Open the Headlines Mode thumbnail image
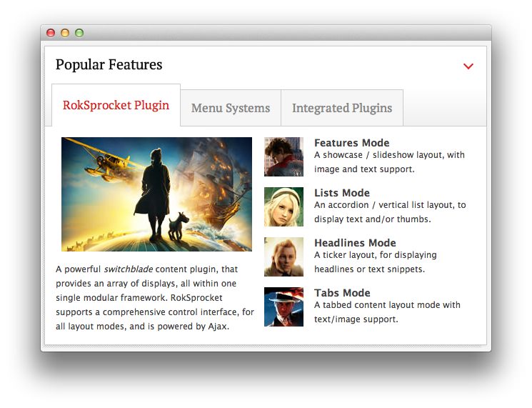This screenshot has height=408, width=532. pos(283,257)
